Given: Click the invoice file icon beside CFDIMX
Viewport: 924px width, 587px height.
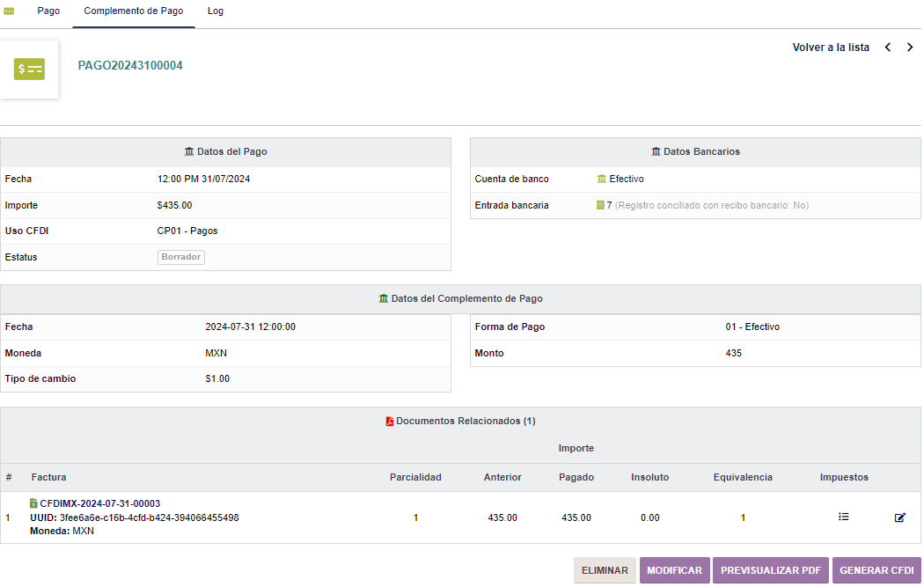Looking at the screenshot, I should point(33,503).
